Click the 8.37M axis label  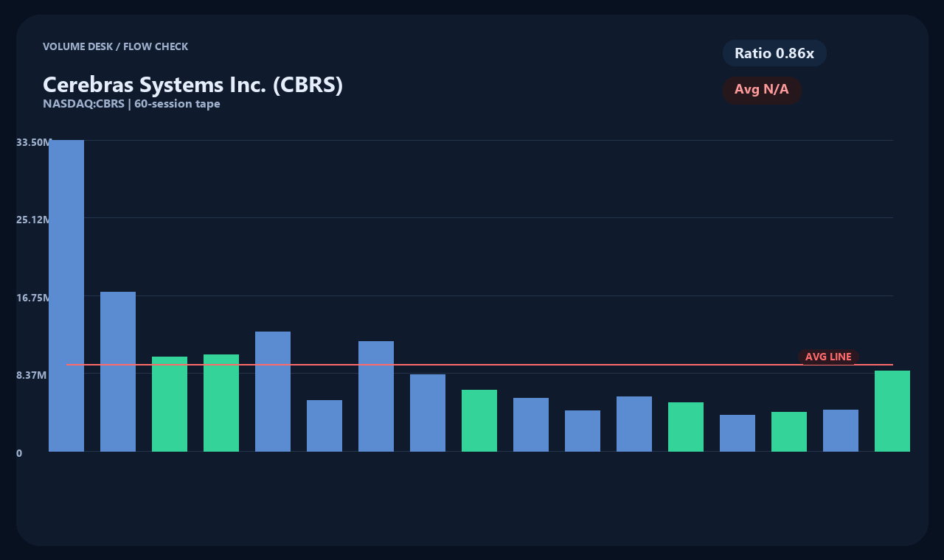32,375
